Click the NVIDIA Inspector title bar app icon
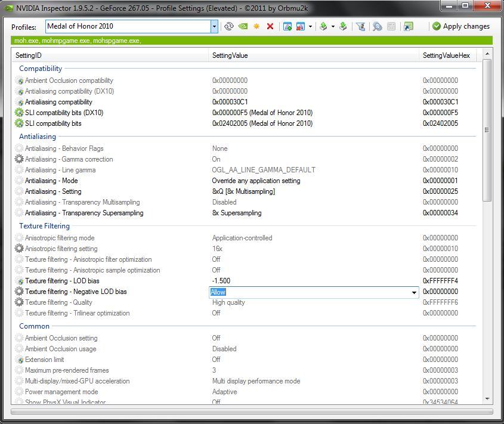This screenshot has width=504, height=424. (9, 8)
